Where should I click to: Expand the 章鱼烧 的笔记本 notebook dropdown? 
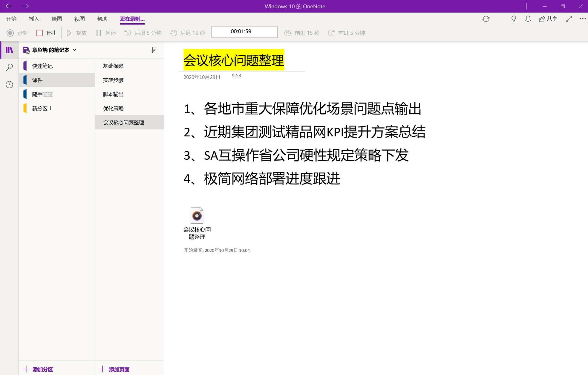[x=75, y=50]
